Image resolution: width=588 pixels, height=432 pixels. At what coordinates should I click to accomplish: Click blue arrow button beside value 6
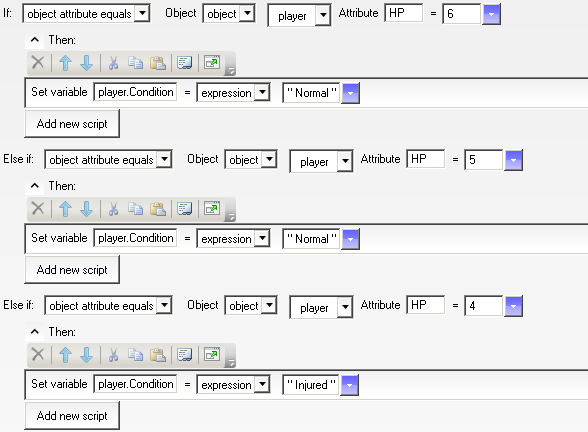click(491, 14)
